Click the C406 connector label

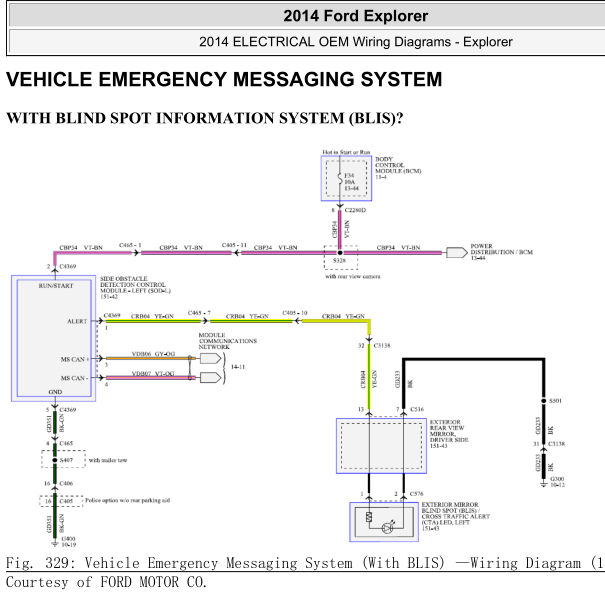(x=66, y=483)
